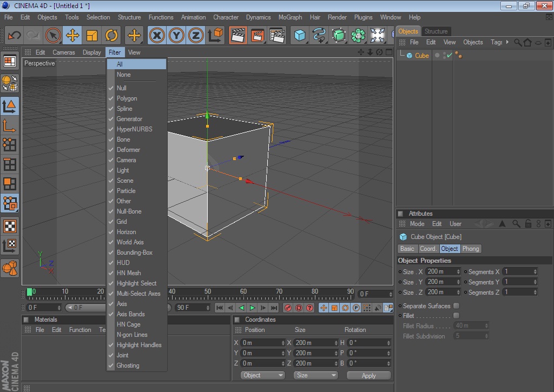Click the Basic attributes tab button
Screen dimensions: 554x392
pos(407,249)
